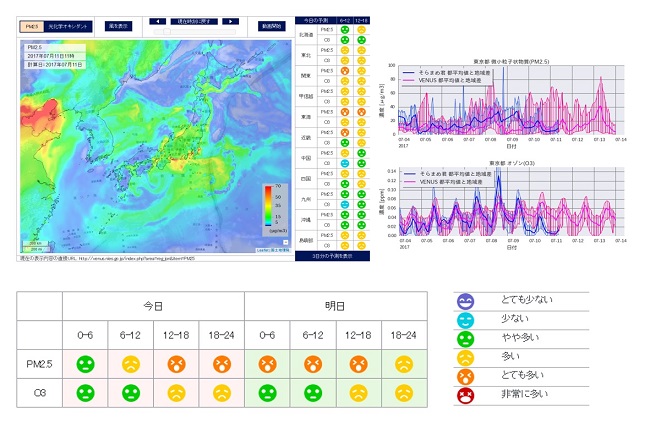Click the Tokyo PM2.5 time-series chart
650x429 pixels.
point(502,104)
